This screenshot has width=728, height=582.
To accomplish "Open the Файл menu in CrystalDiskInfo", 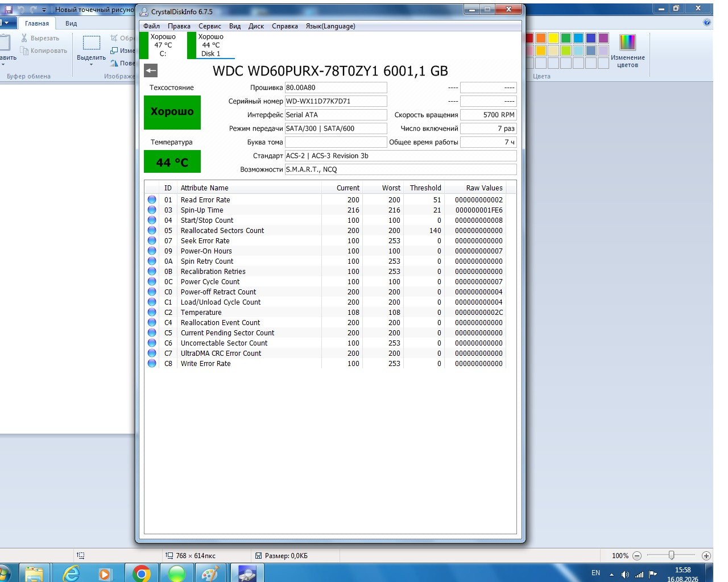I will point(151,26).
